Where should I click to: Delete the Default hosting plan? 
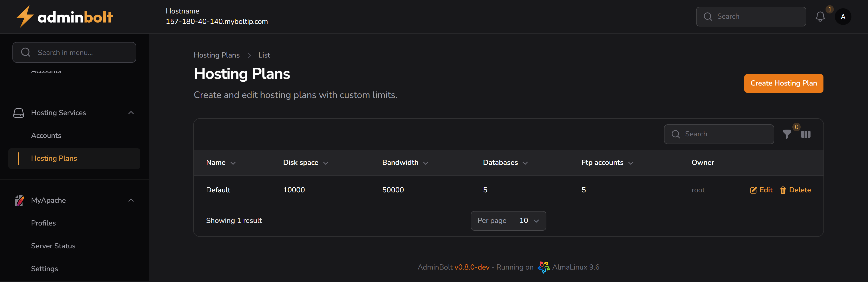pyautogui.click(x=795, y=190)
